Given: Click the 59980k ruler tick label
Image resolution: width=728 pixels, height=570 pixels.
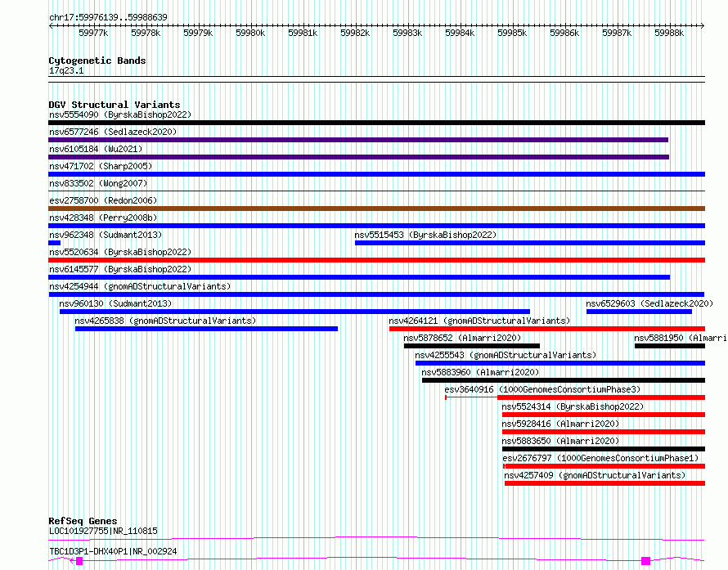Looking at the screenshot, I should [250, 33].
